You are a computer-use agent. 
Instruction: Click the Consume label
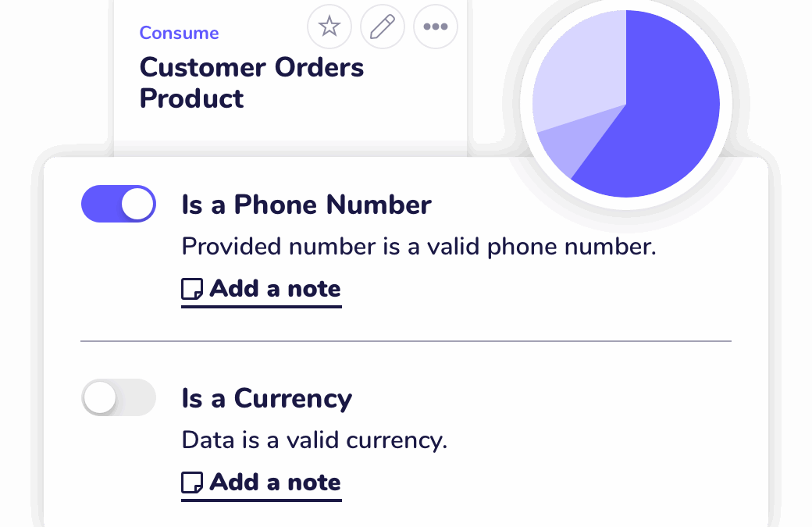[179, 33]
